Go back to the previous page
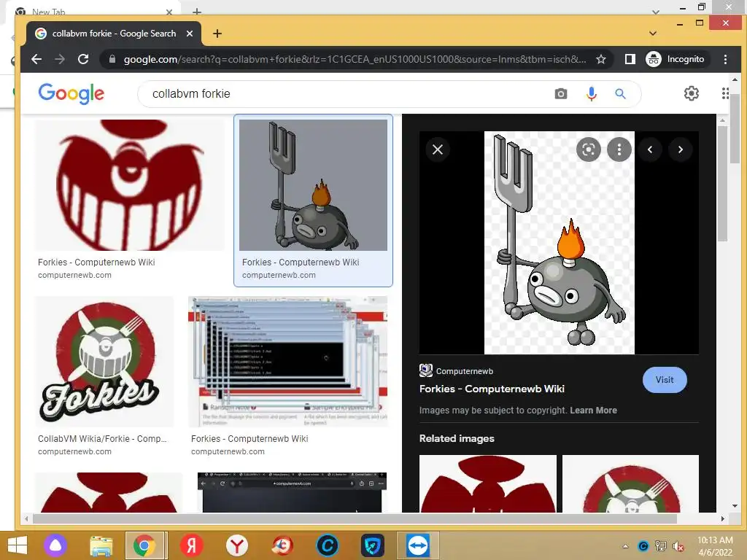 (36, 59)
